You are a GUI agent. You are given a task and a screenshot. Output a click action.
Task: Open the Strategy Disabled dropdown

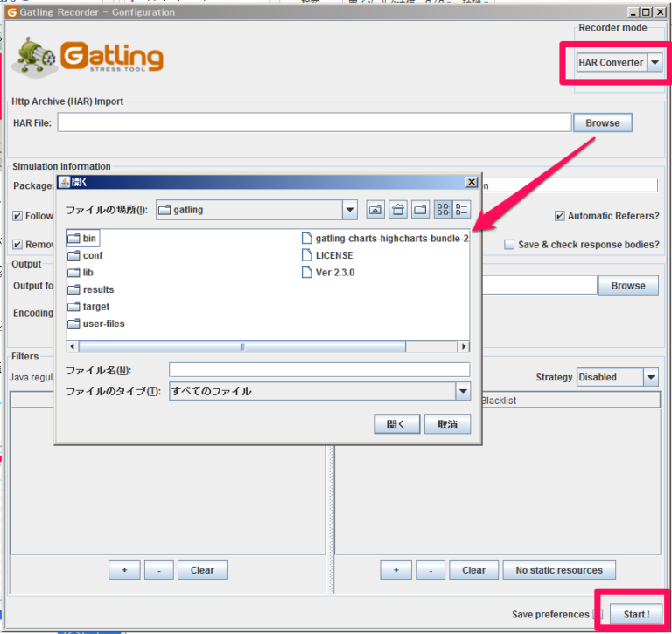click(650, 378)
